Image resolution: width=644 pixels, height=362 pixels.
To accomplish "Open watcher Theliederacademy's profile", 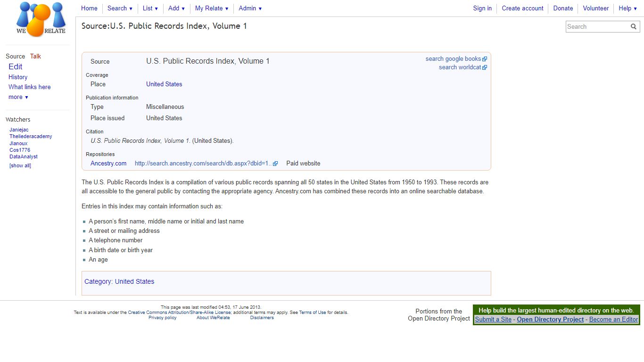I will (31, 136).
